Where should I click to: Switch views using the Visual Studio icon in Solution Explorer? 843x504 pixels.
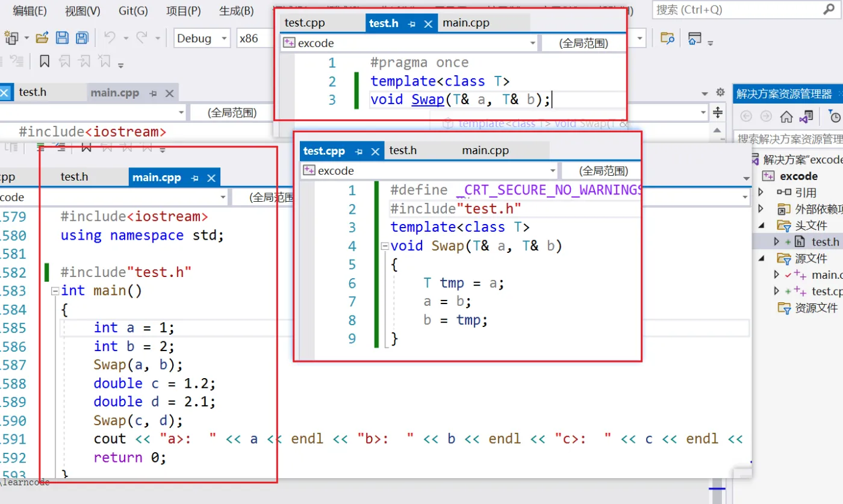pos(806,116)
